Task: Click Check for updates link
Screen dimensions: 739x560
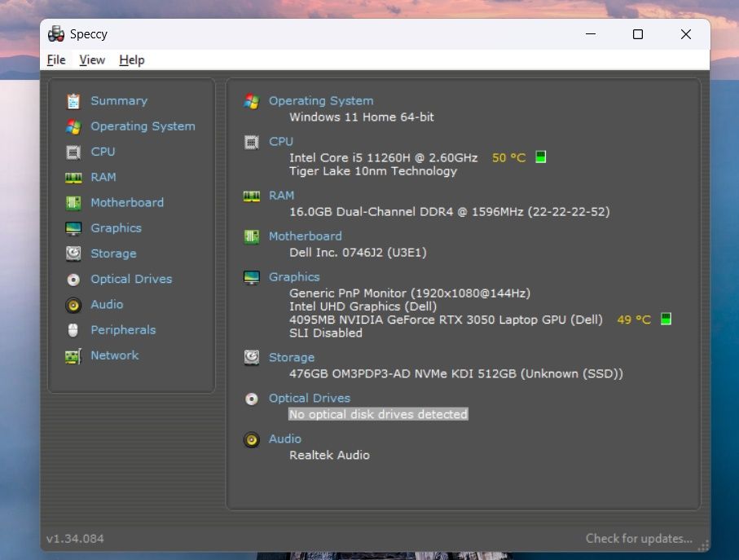Action: click(639, 538)
